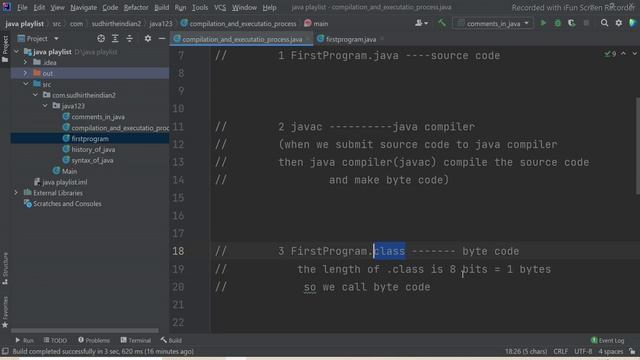Click the Debug bug icon

click(x=558, y=23)
